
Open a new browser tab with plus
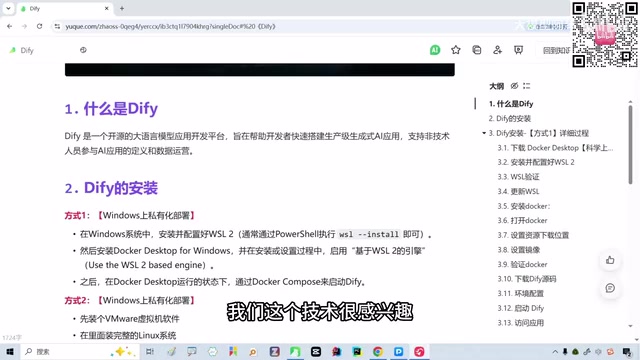tap(122, 8)
